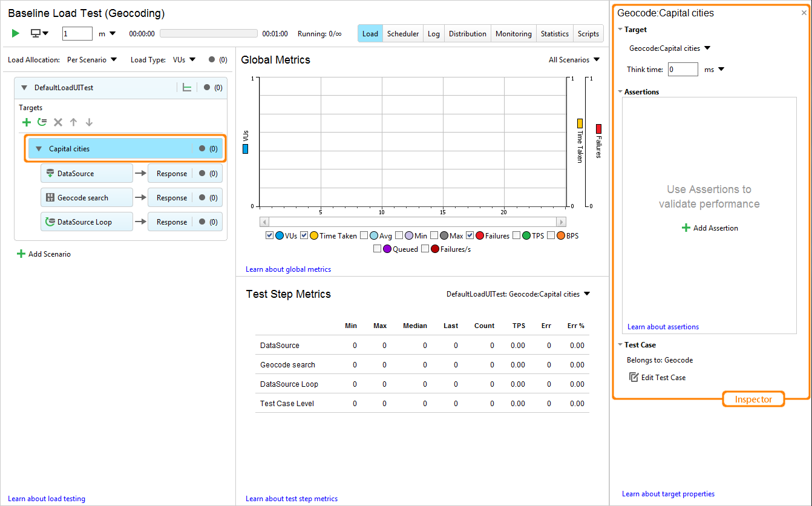Open the chart icon next to DefaultLoadUITest
Screen dimensions: 812x506
point(188,87)
